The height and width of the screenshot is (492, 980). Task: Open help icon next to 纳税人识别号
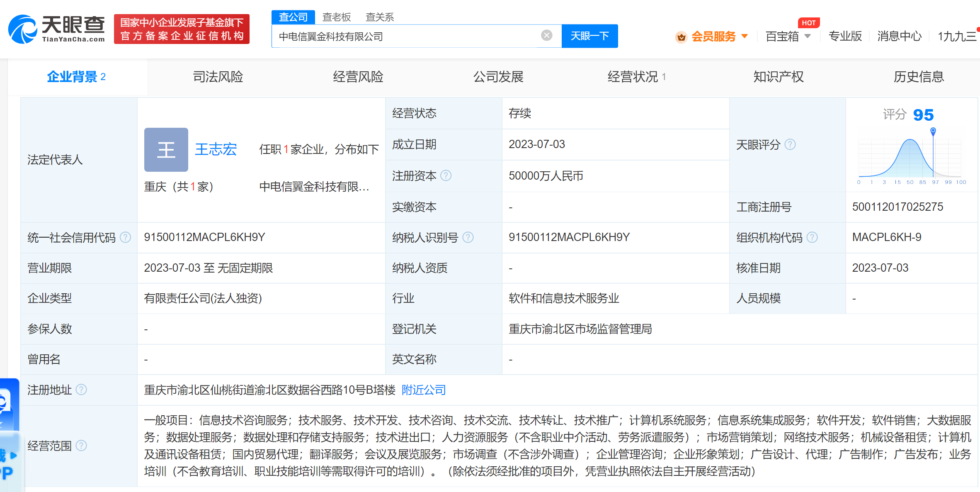pyautogui.click(x=468, y=237)
